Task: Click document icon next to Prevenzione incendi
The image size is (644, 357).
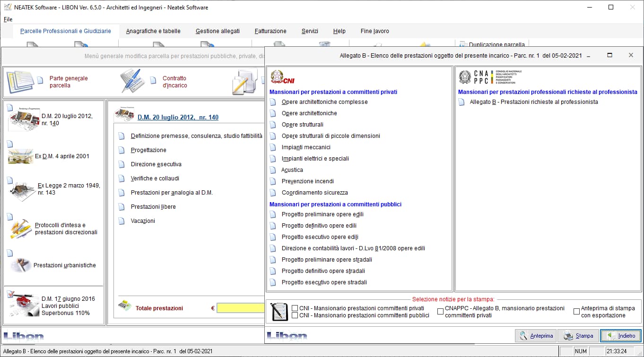Action: (272, 181)
